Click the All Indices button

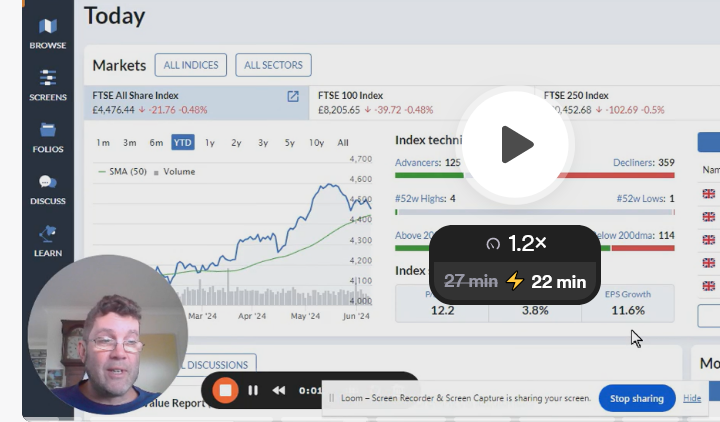point(191,65)
